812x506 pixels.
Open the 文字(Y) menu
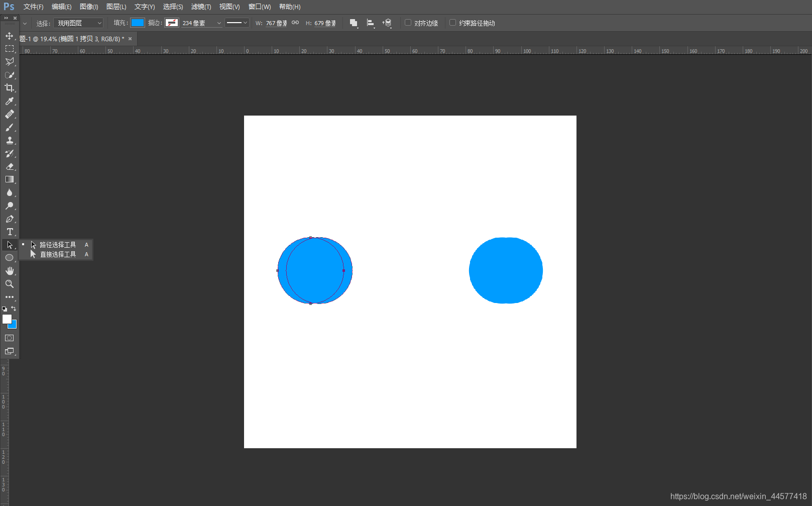(x=145, y=7)
